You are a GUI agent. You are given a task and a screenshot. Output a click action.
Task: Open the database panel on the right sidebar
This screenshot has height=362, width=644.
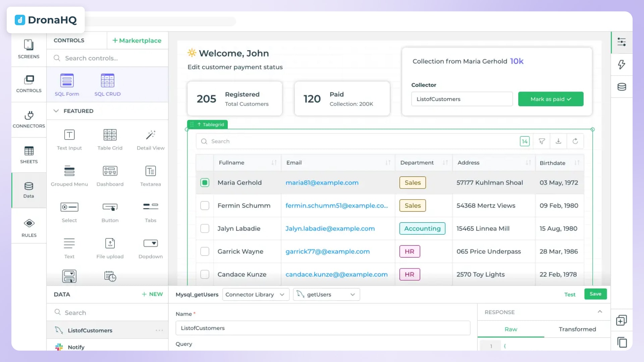coord(622,87)
